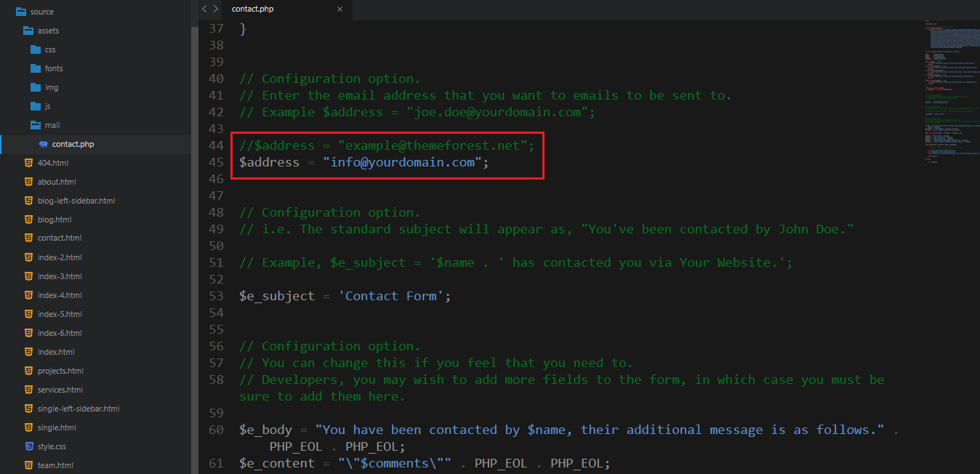Click the folder icon for the js directory
This screenshot has height=474, width=980.
[x=36, y=106]
